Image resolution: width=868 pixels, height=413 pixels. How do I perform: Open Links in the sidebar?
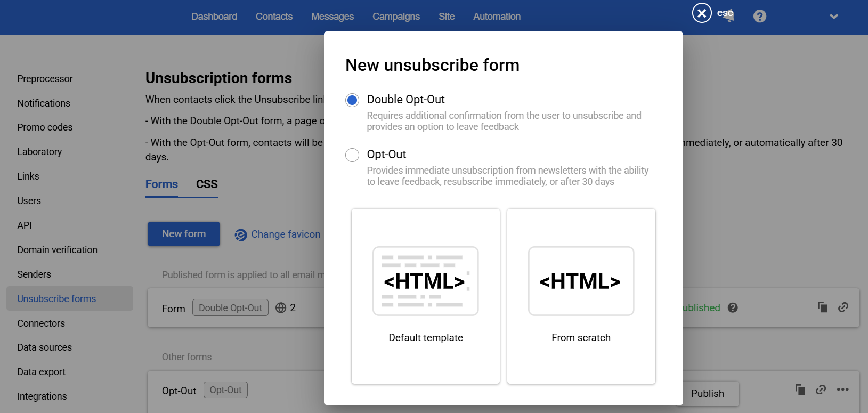[28, 176]
